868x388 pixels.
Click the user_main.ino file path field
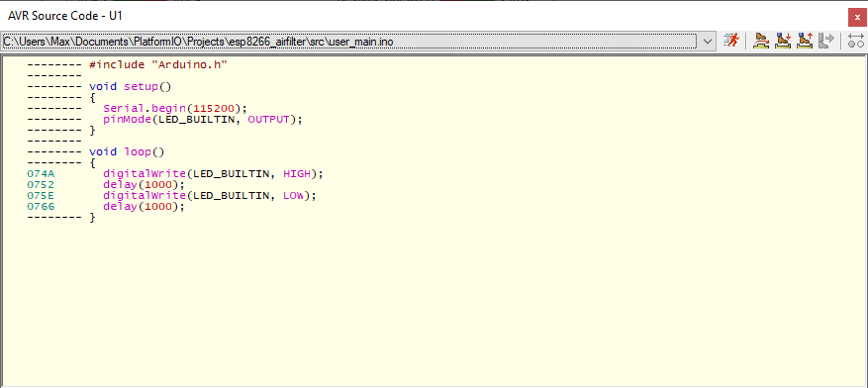click(x=349, y=42)
